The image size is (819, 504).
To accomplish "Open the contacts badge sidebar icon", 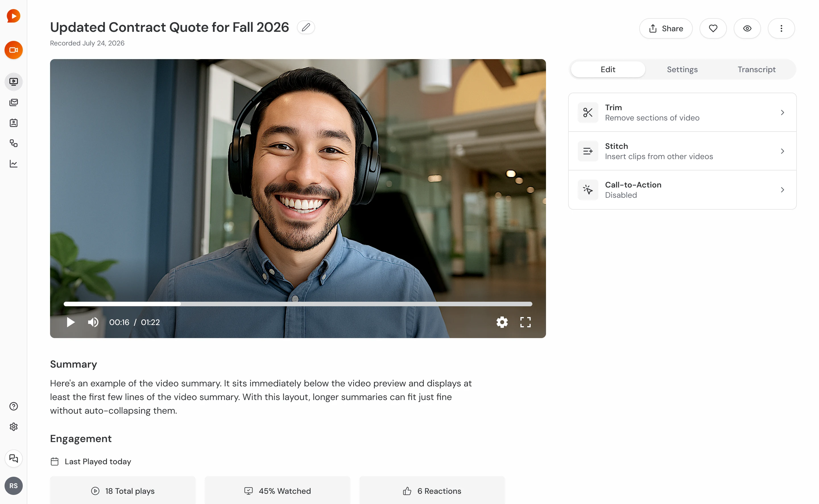I will pos(13,123).
